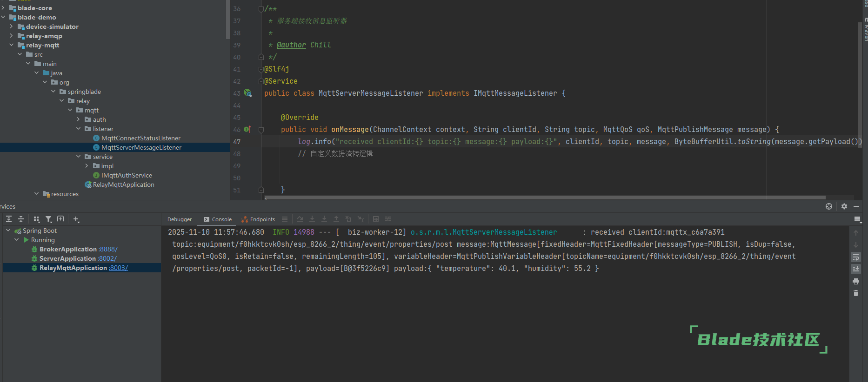Click the print icon in console sidebar

click(856, 281)
